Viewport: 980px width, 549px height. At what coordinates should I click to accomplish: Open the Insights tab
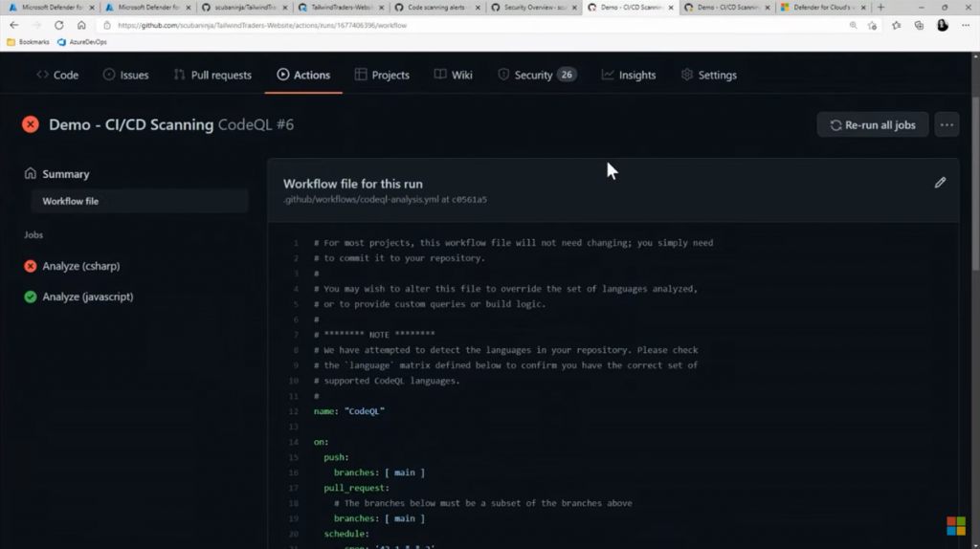629,75
